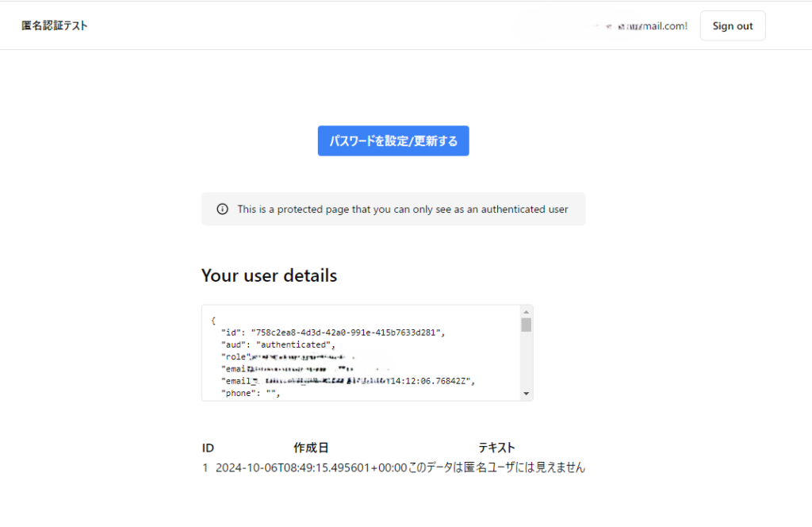The width and height of the screenshot is (812, 527).
Task: Select the row ID value 1
Action: 205,467
